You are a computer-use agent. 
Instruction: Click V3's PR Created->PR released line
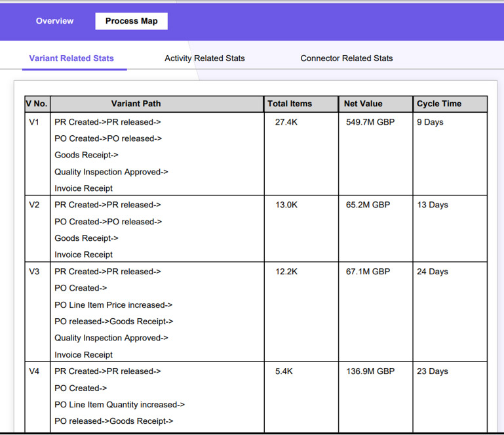(107, 272)
